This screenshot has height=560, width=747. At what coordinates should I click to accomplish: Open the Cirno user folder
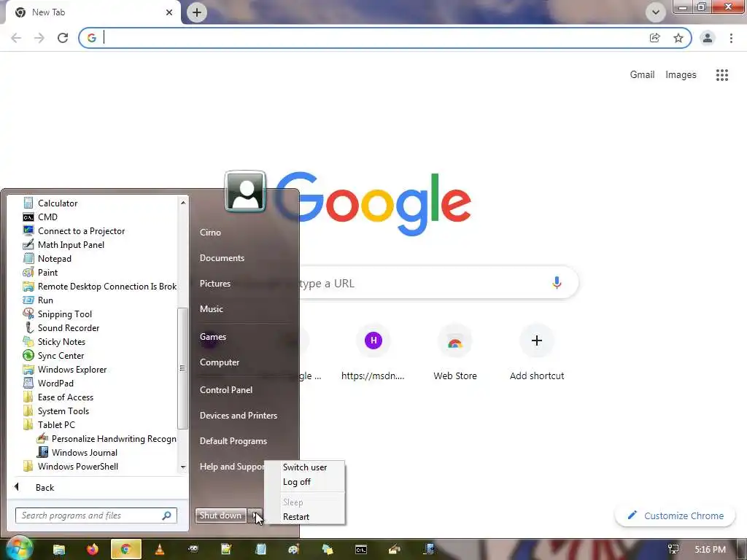click(x=210, y=233)
